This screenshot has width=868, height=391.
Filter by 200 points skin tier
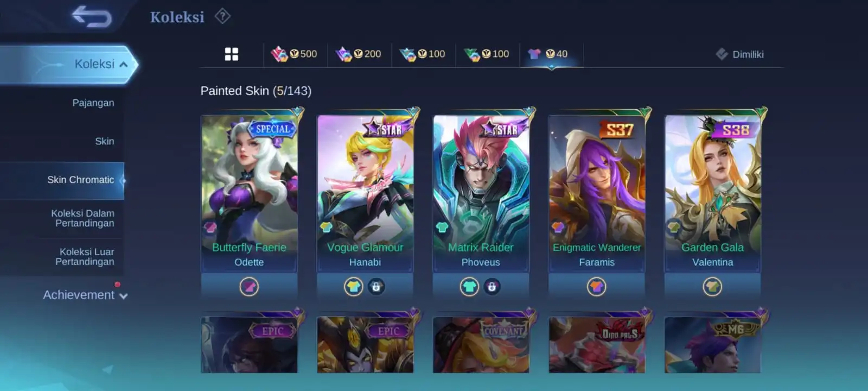pos(359,54)
